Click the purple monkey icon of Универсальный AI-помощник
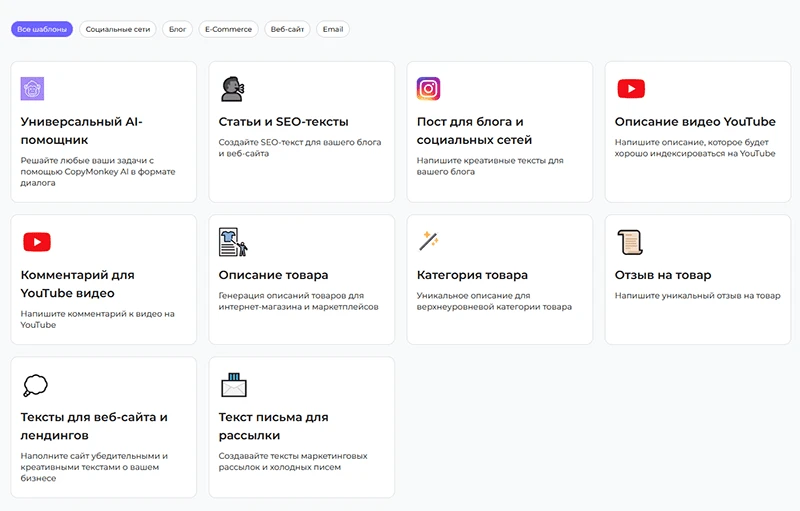This screenshot has height=511, width=800. 32,89
